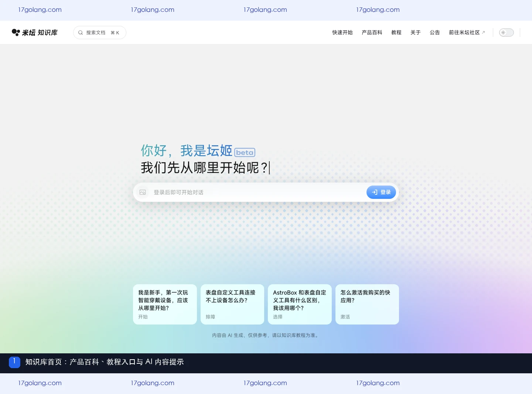This screenshot has width=532, height=394.
Task: Open the 快速开始 menu item
Action: 342,33
